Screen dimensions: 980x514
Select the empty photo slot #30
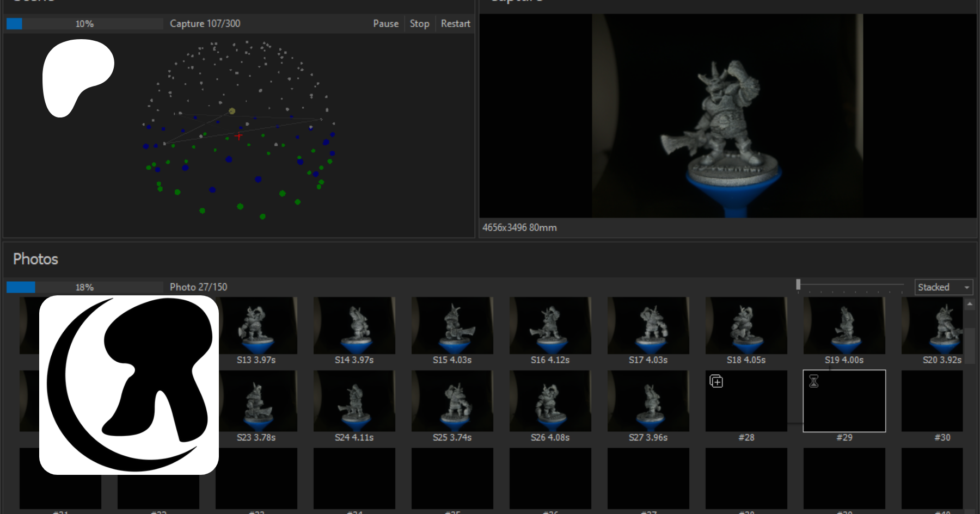(932, 401)
